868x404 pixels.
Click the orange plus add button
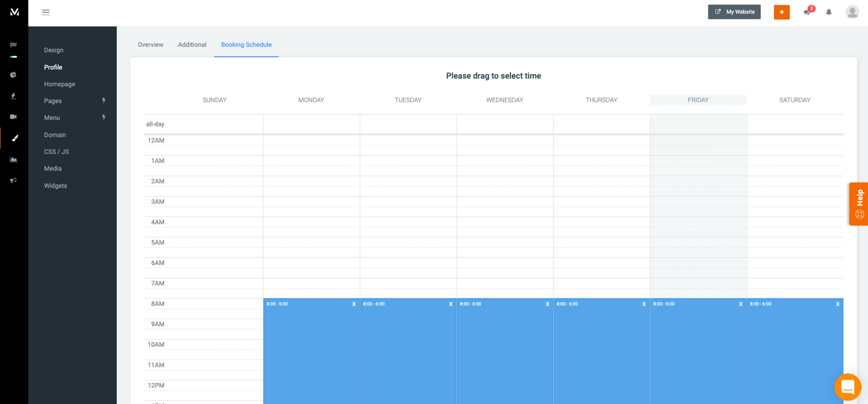pos(781,12)
